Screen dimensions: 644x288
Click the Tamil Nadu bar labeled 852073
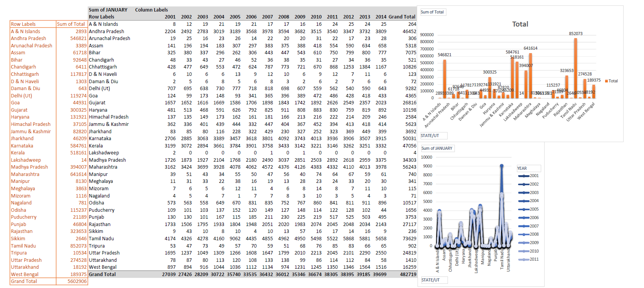[575, 68]
